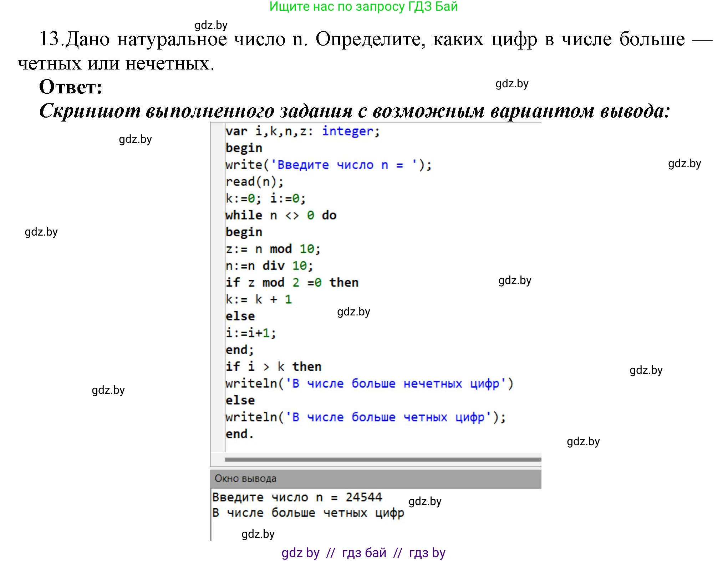728x561 pixels.
Task: Click the task statement 'Дано натуральное число n'
Action: pyautogui.click(x=186, y=38)
